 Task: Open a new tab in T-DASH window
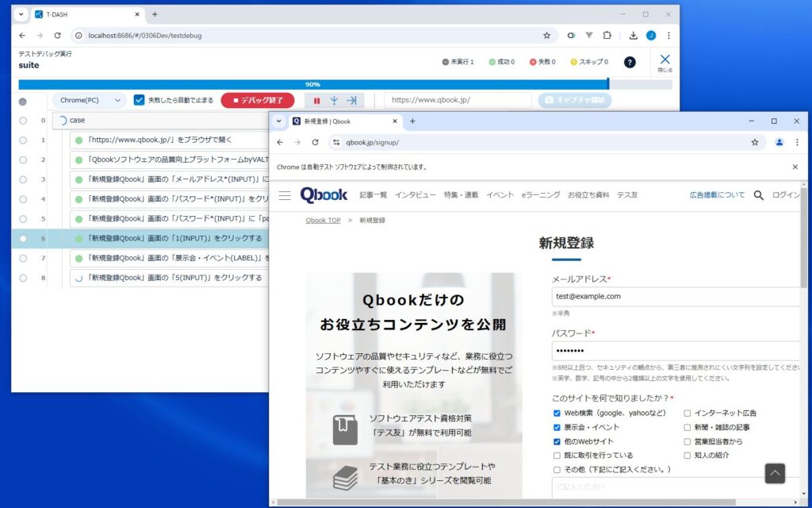pos(155,14)
